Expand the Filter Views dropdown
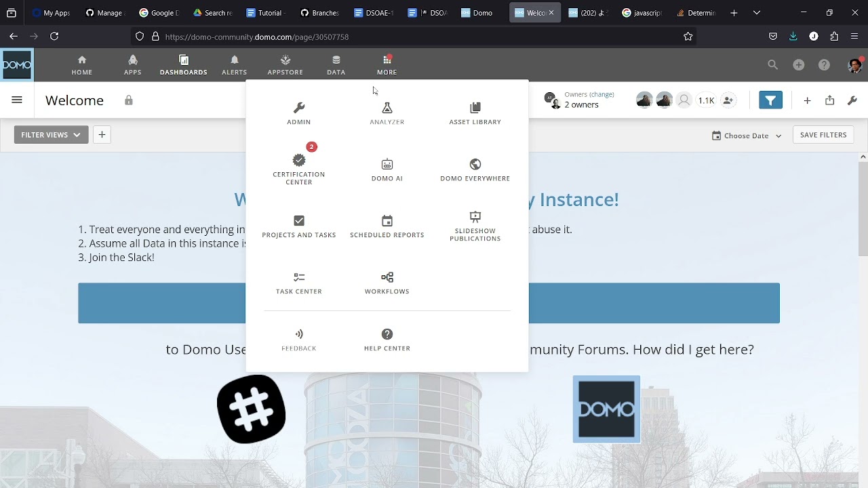The height and width of the screenshot is (488, 868). click(51, 135)
